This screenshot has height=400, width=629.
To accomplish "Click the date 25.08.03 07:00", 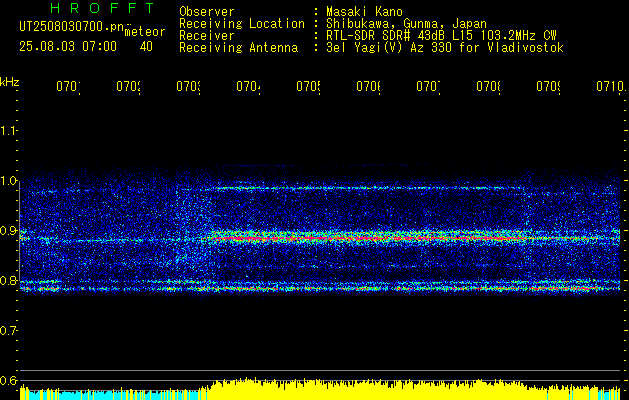I will coord(68,47).
